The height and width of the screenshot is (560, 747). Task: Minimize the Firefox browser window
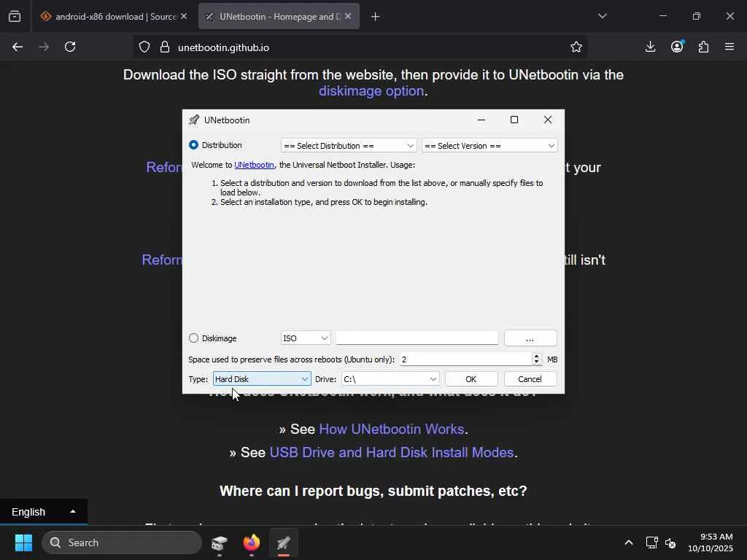pyautogui.click(x=662, y=16)
